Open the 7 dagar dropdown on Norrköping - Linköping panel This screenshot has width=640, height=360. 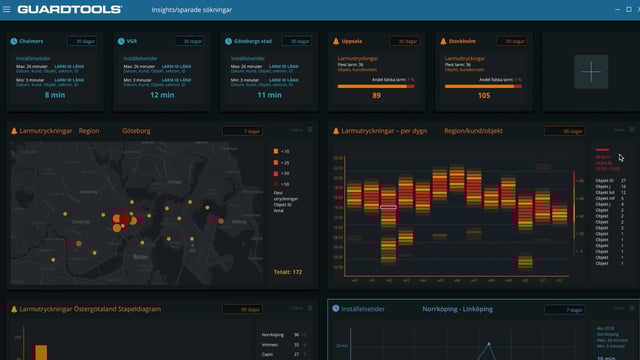tap(564, 310)
